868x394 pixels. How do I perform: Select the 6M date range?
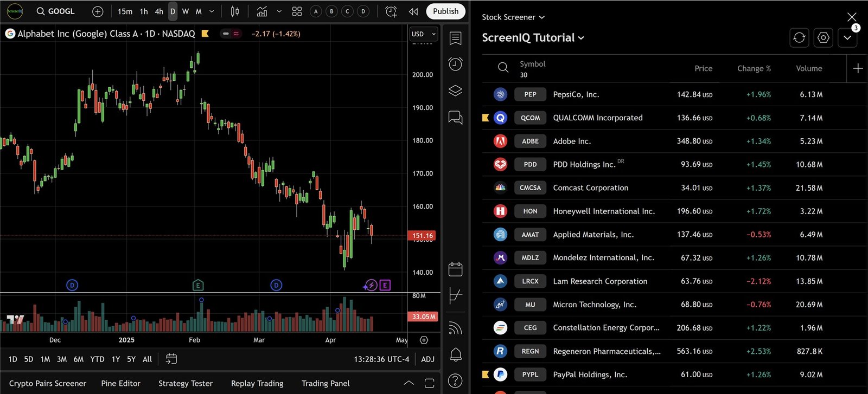(x=79, y=359)
